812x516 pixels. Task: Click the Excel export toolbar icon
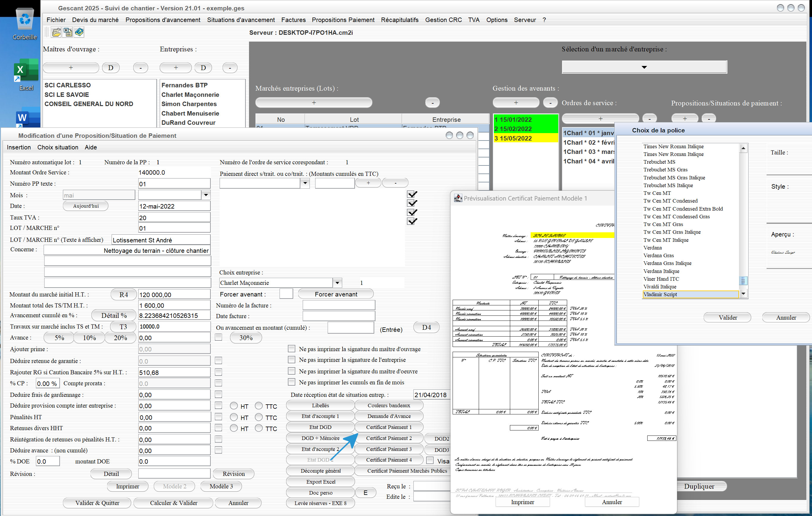click(x=68, y=32)
